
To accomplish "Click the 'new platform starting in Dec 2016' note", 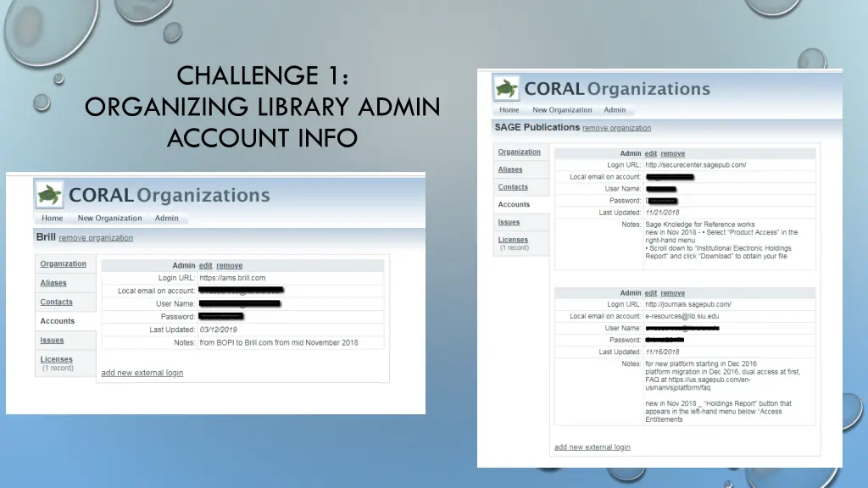I will [x=701, y=364].
